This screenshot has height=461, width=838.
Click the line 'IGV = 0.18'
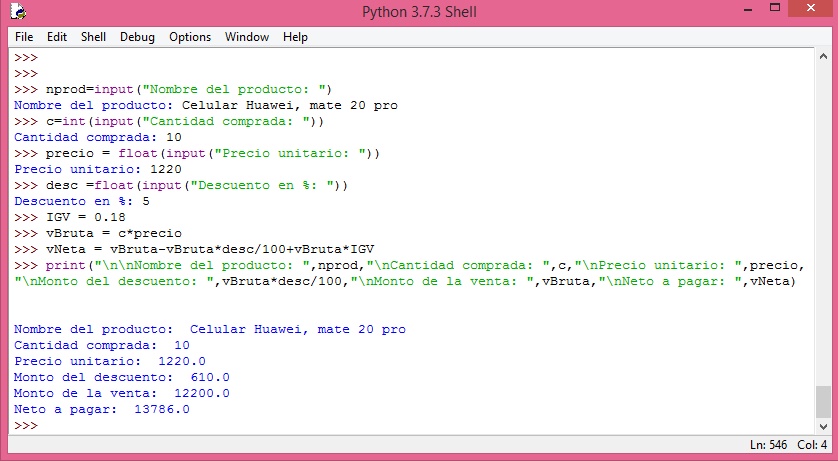click(x=70, y=217)
